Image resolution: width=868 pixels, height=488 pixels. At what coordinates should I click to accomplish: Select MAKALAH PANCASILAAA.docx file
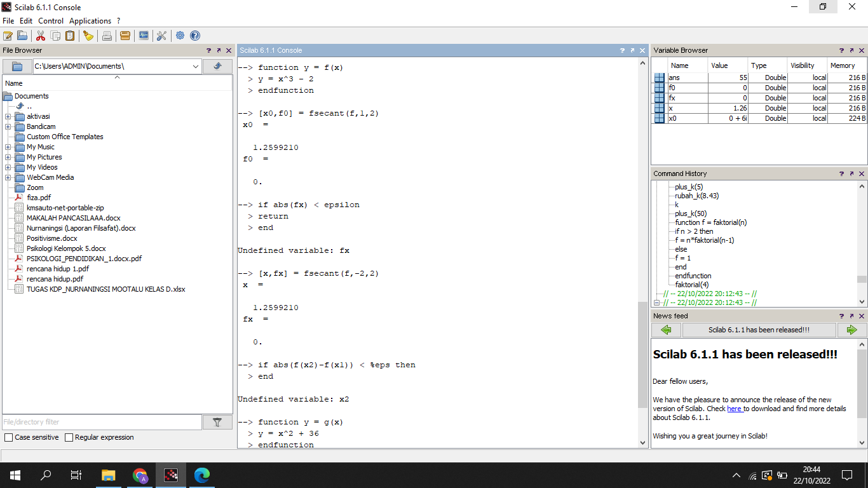click(x=73, y=218)
